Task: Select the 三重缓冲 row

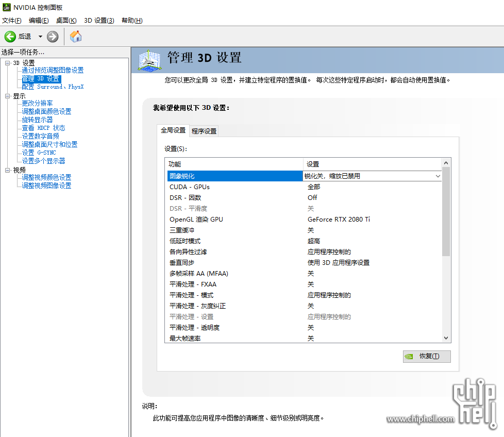Action: [305, 230]
